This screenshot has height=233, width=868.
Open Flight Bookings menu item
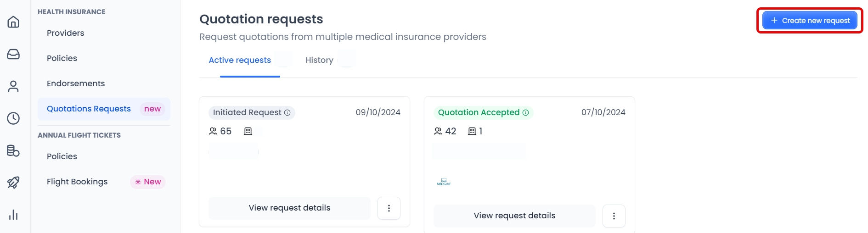coord(77,182)
